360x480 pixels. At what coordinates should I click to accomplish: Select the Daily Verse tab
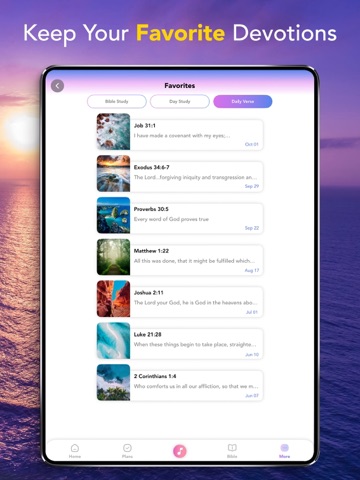pos(243,101)
